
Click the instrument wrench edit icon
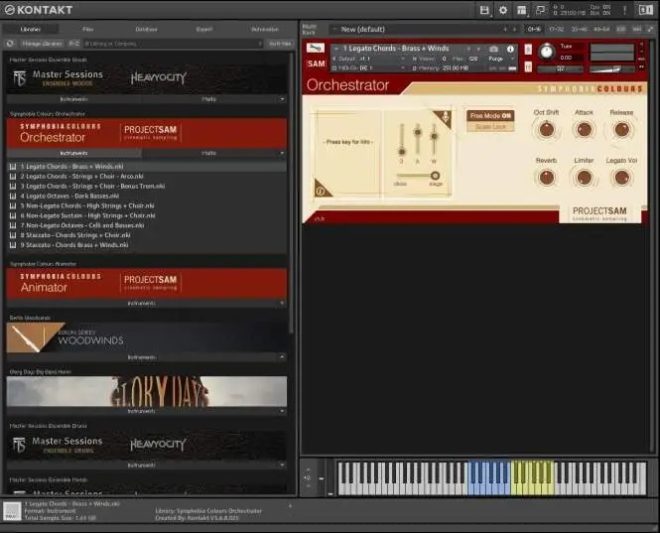click(315, 48)
